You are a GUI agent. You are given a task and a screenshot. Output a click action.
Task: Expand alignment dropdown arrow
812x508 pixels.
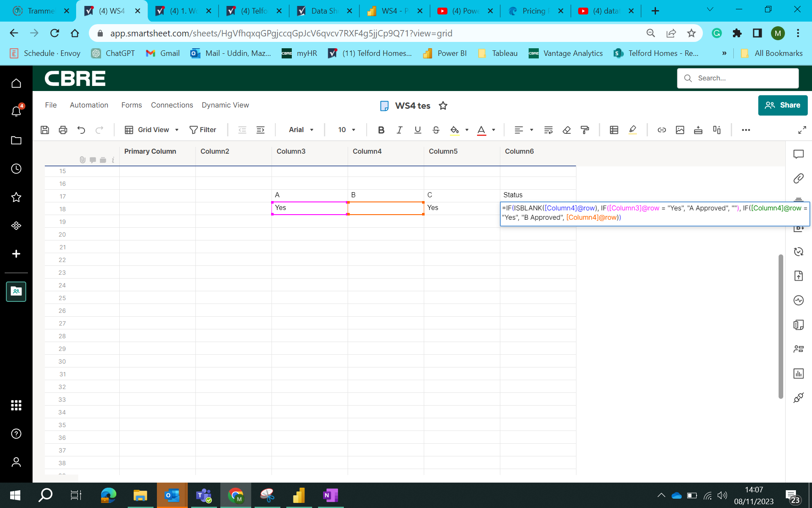click(532, 130)
